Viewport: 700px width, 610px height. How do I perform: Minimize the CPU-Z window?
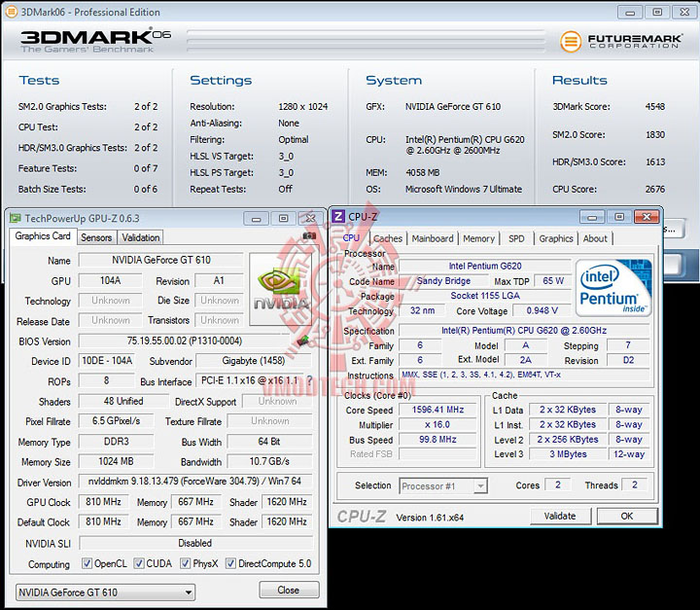pyautogui.click(x=592, y=218)
